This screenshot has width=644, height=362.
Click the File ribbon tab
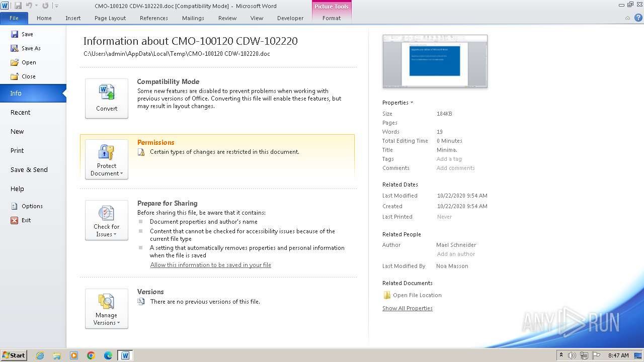pyautogui.click(x=14, y=18)
